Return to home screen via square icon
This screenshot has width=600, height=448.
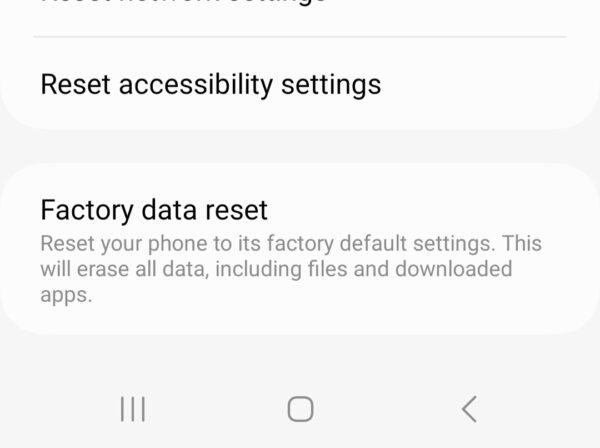[x=300, y=408]
